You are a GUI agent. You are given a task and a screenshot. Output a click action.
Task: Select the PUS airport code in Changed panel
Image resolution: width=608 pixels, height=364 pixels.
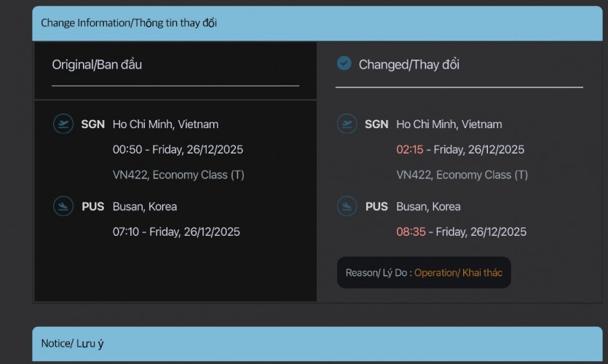coord(376,207)
